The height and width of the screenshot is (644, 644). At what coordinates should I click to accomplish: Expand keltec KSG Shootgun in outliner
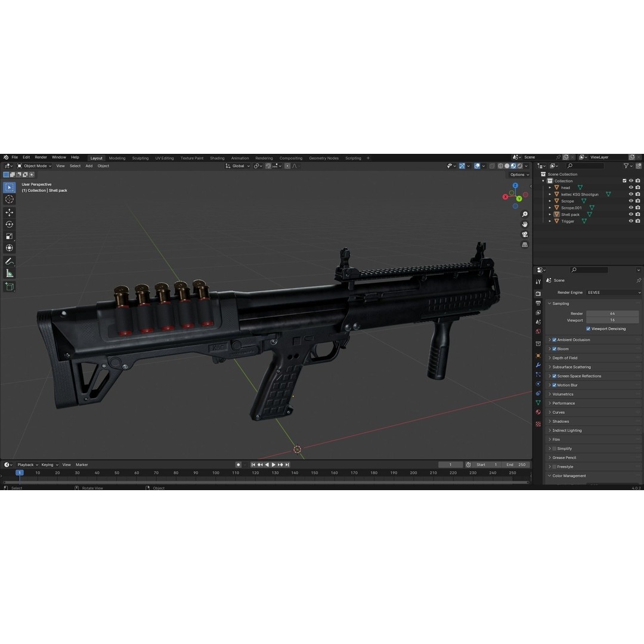pyautogui.click(x=550, y=194)
